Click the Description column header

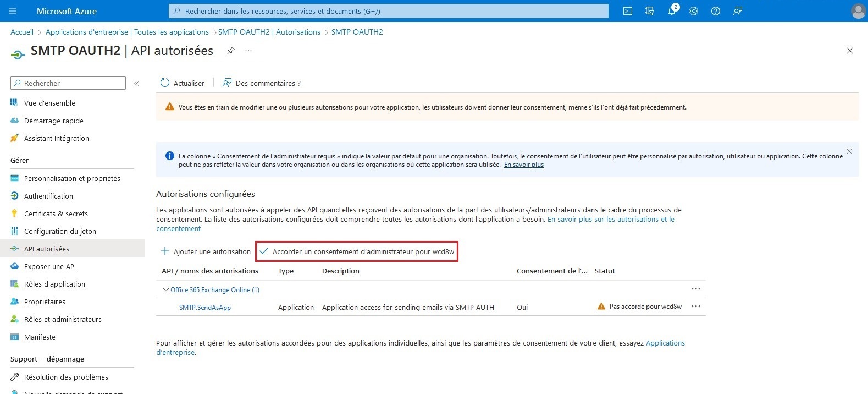click(341, 271)
